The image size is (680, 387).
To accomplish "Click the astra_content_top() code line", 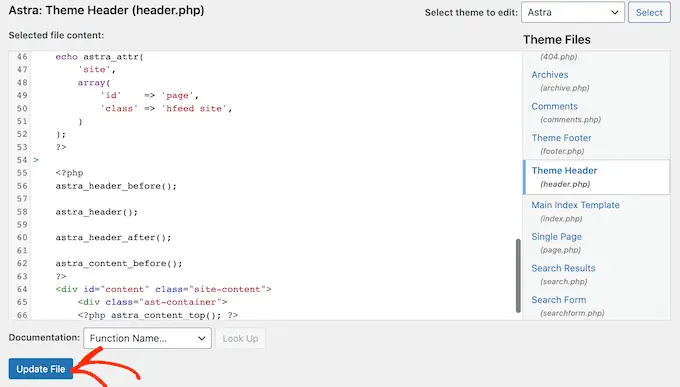I will 158,315.
